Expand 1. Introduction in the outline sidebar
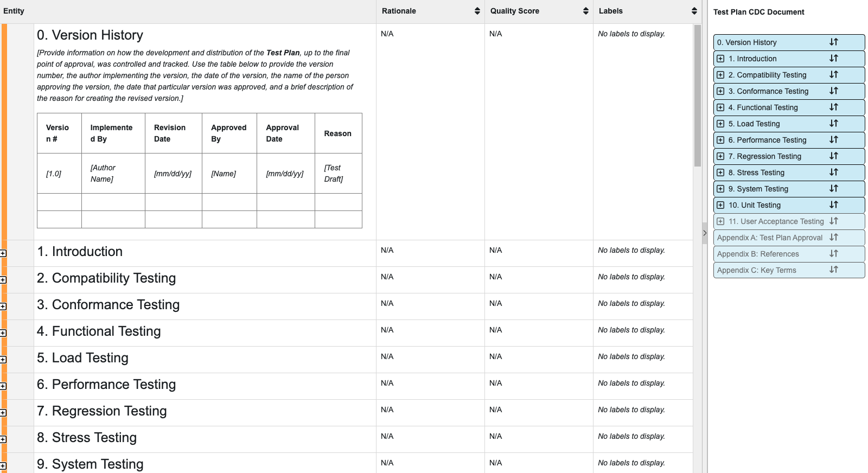The height and width of the screenshot is (473, 868). click(x=720, y=59)
